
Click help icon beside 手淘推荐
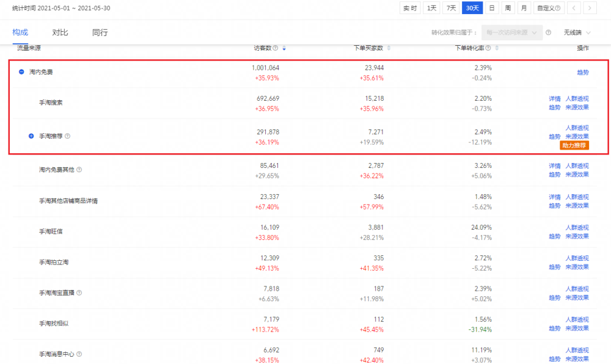pyautogui.click(x=68, y=136)
